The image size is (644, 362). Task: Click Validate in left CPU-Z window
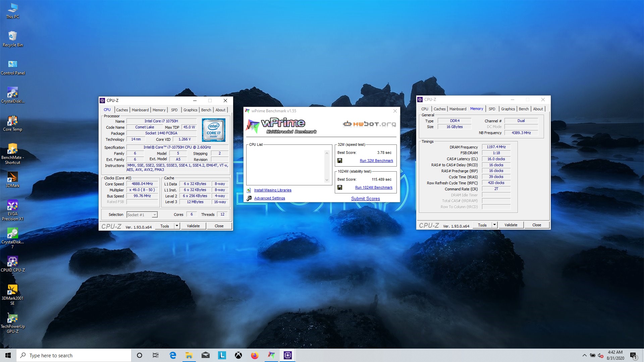(x=193, y=226)
